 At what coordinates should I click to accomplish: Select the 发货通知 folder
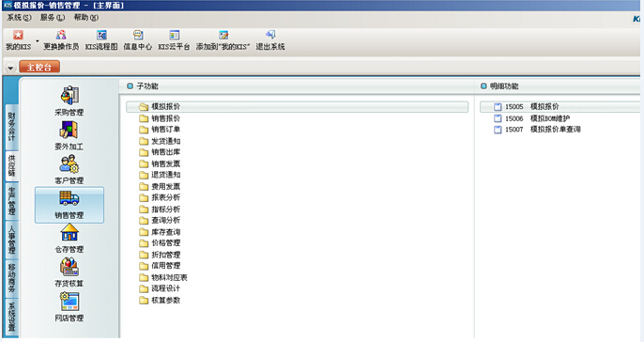click(x=160, y=141)
